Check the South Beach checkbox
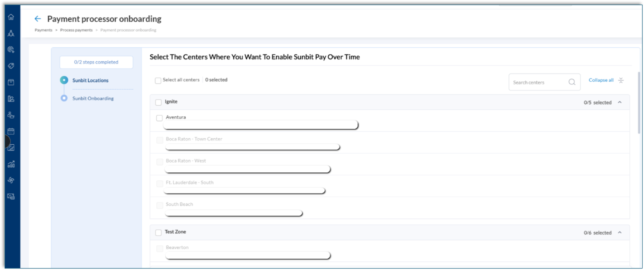Screen dimensions: 644x270 [x=160, y=205]
